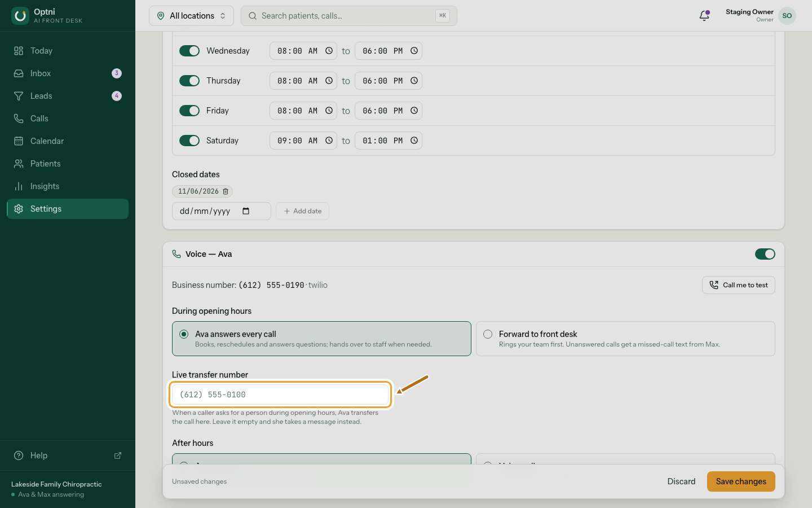This screenshot has width=812, height=508.
Task: Click Call me to test
Action: tap(739, 285)
